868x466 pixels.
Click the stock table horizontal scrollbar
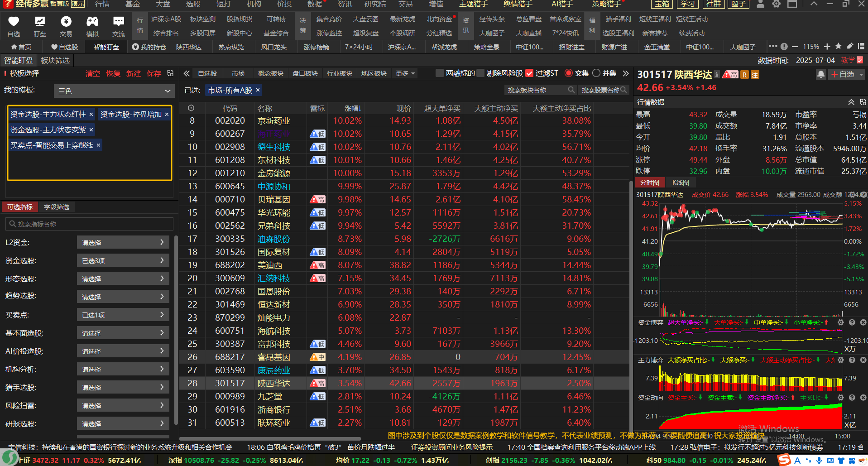270,438
